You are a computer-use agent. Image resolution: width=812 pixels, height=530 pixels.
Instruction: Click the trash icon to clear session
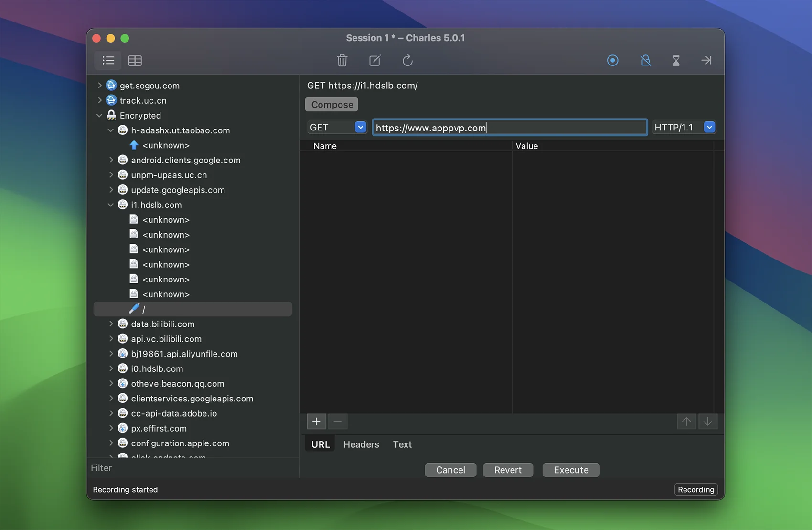(x=342, y=60)
